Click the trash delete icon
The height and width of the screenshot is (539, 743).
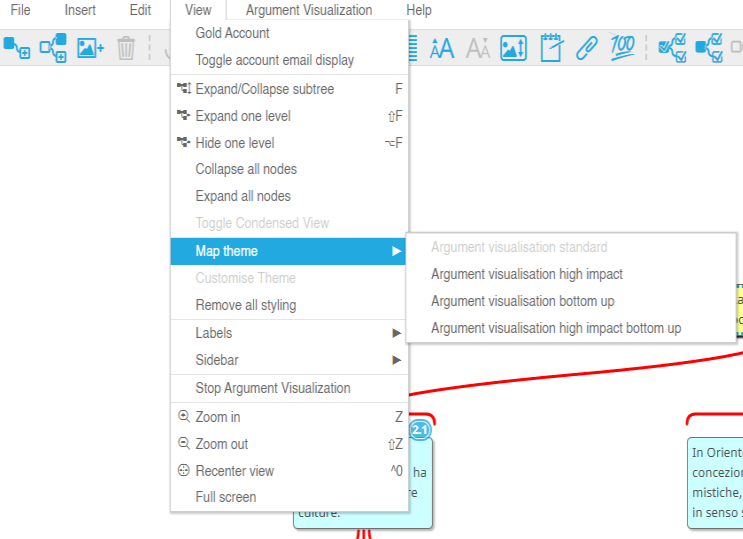(126, 47)
